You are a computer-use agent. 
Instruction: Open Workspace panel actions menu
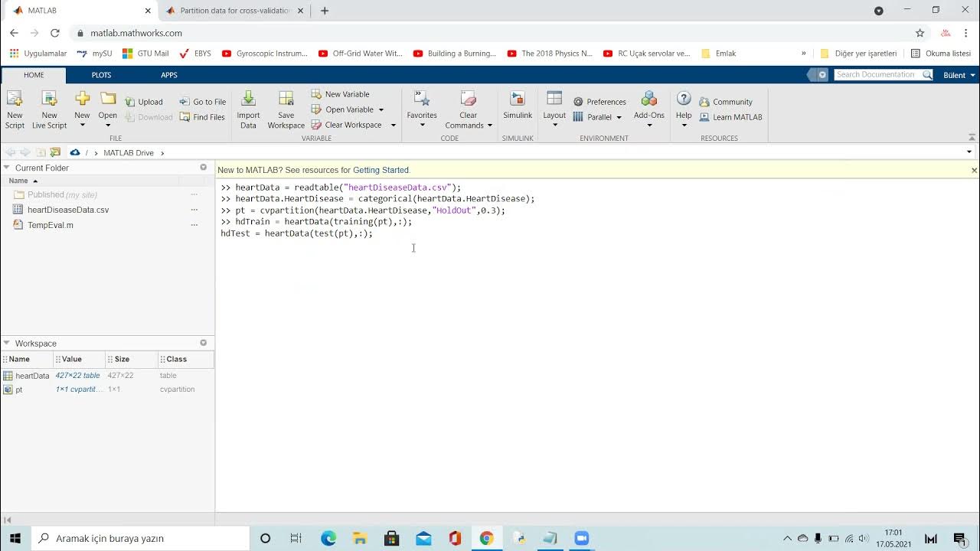click(204, 344)
